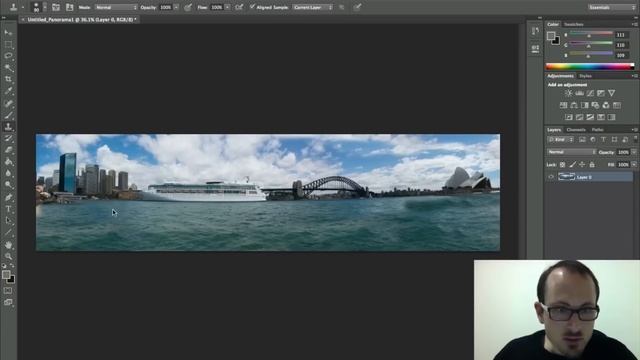
Task: Change screen mode icon at toolbox bottom
Action: (x=8, y=302)
